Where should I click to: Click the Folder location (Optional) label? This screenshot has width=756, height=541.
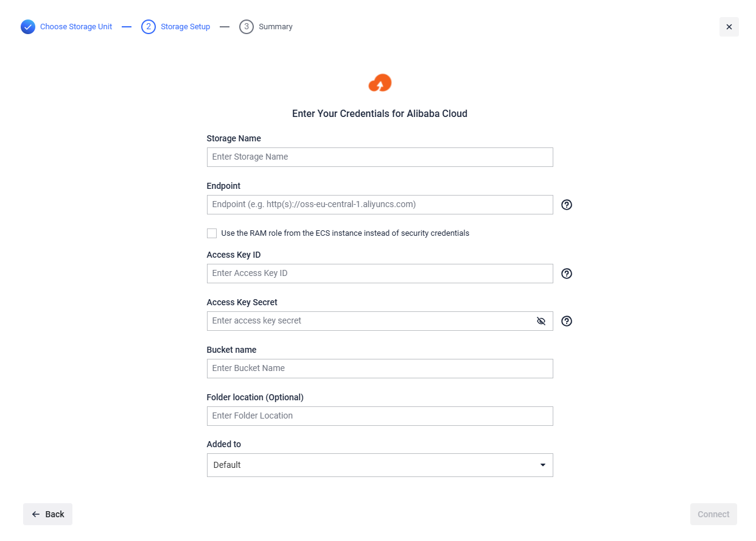pos(255,397)
